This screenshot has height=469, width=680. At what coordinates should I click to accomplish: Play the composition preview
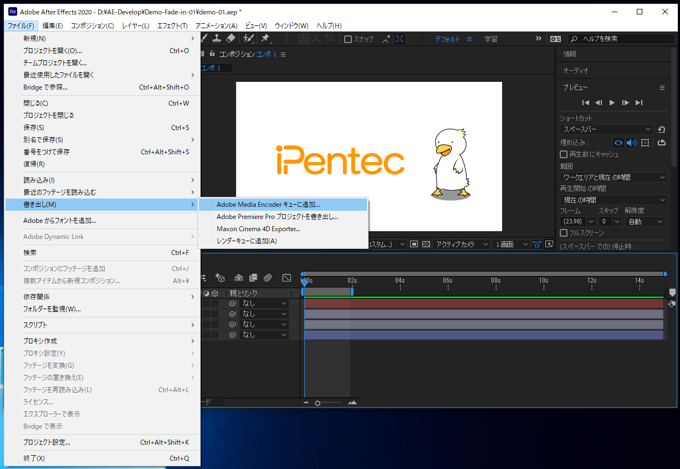click(612, 103)
